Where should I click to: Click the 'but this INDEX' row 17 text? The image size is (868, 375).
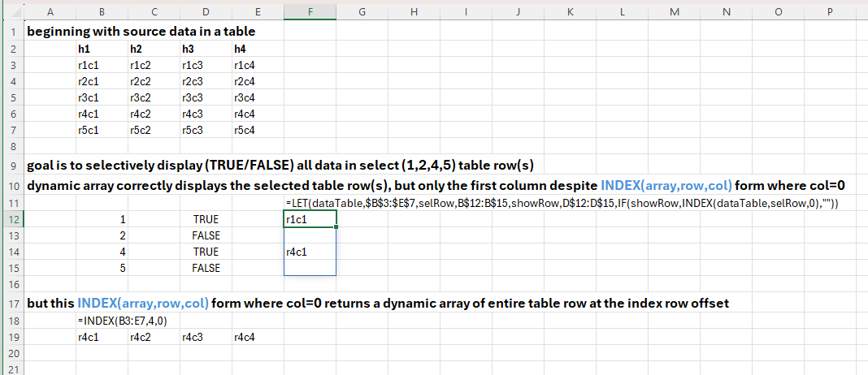[x=378, y=304]
